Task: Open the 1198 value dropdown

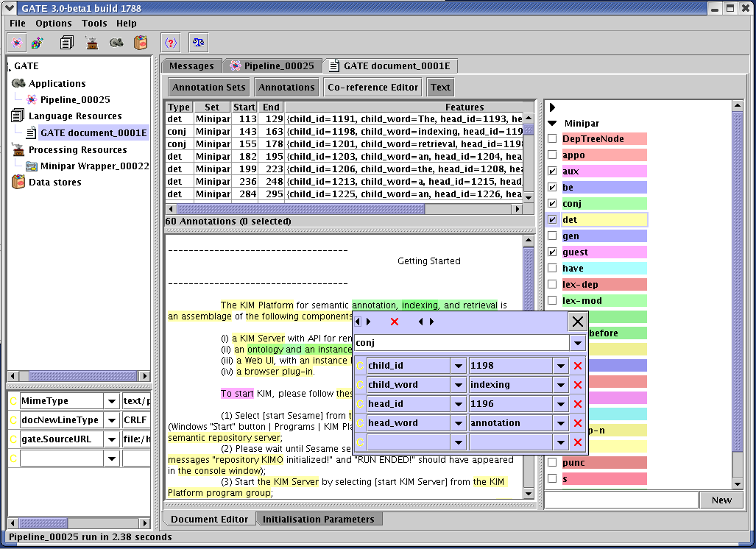Action: [x=560, y=366]
